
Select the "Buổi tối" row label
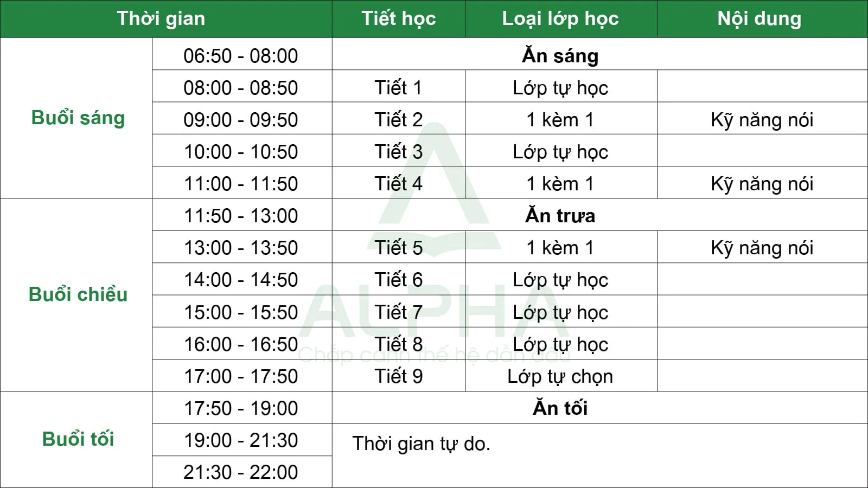[78, 439]
